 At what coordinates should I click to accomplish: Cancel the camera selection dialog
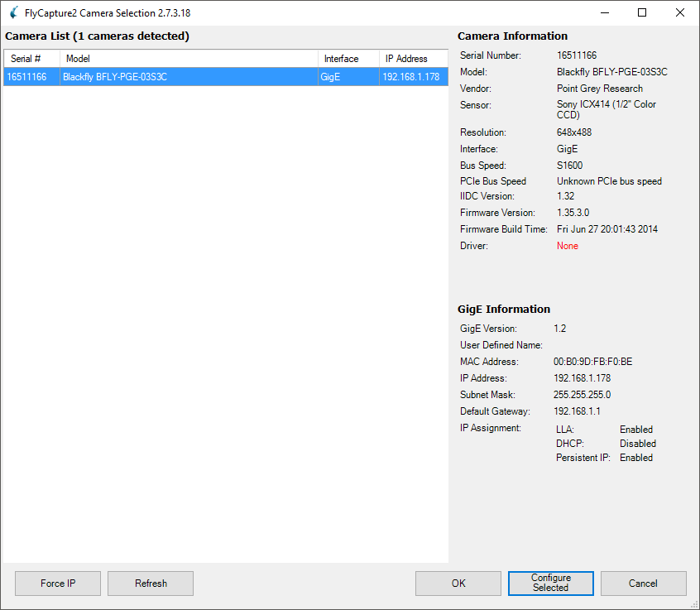click(643, 584)
